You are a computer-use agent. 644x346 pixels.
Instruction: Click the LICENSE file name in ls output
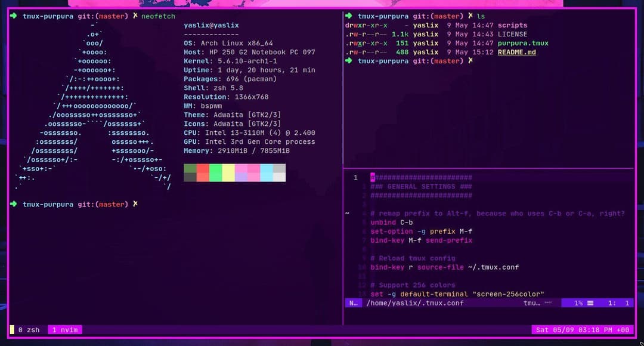(512, 35)
